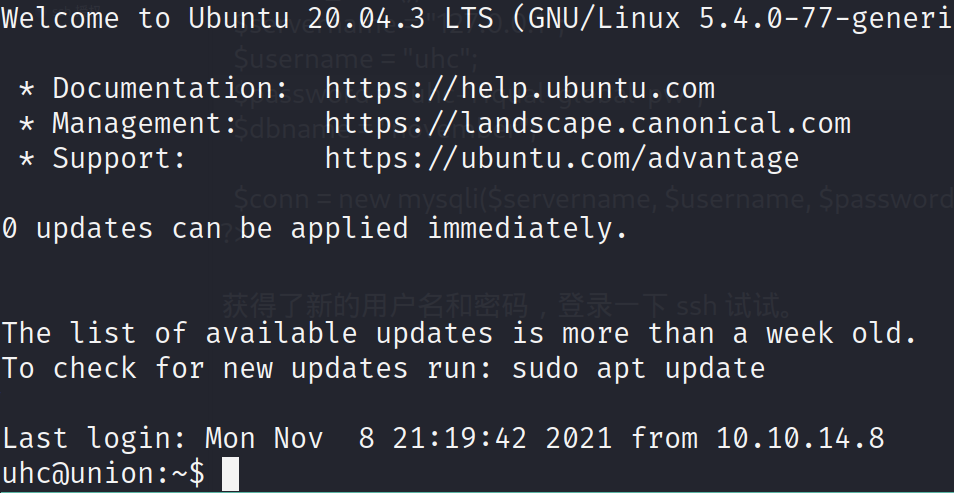Click the '0 updates can be applied' line
The image size is (954, 493).
[315, 229]
